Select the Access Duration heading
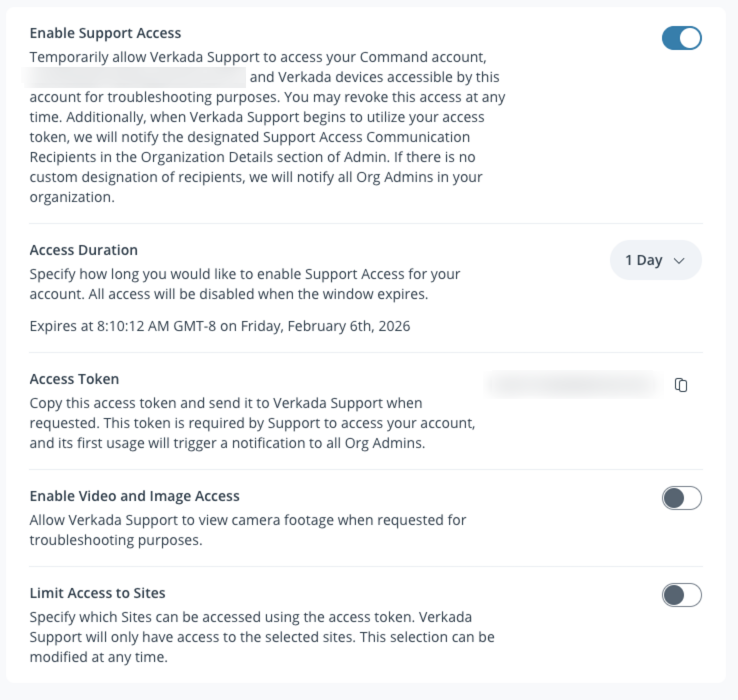This screenshot has width=738, height=700. (x=83, y=250)
